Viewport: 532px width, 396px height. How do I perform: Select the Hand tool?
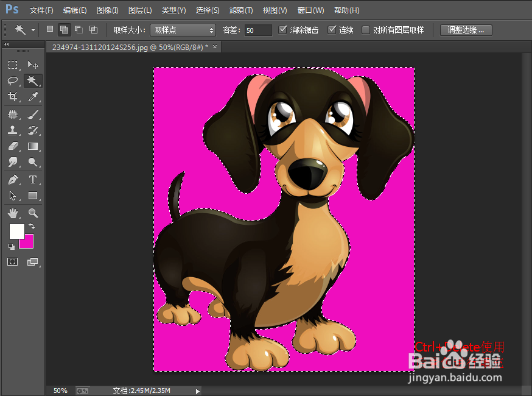(13, 213)
